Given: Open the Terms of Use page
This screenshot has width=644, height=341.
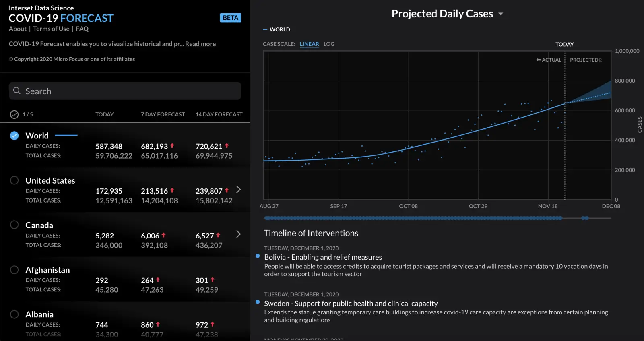Looking at the screenshot, I should [51, 29].
